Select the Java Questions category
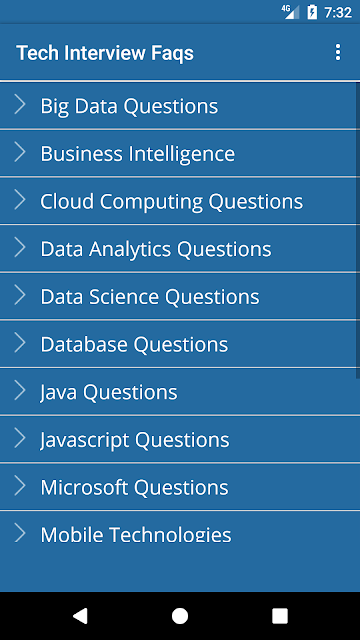 (178, 391)
